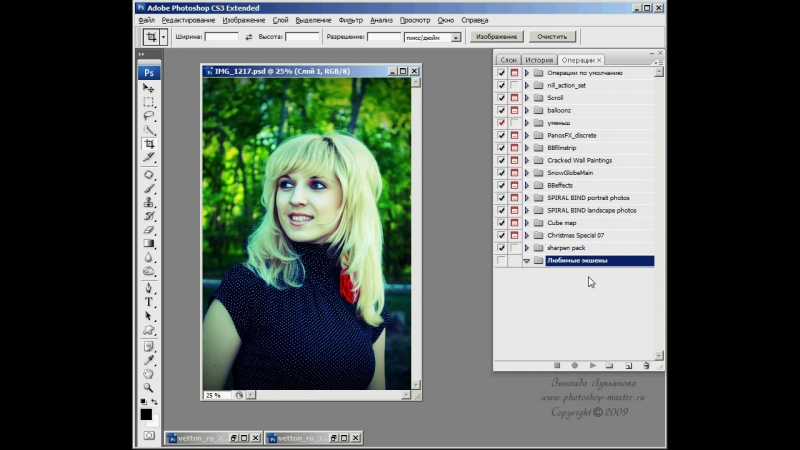Screen dimensions: 800x450
Task: Open the Фильтр menu
Action: 351,20
